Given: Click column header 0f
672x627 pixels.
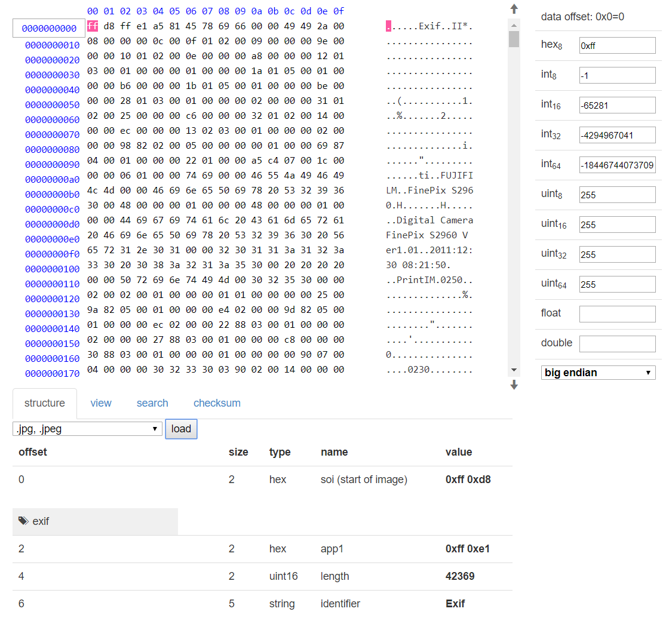Looking at the screenshot, I should point(339,11).
